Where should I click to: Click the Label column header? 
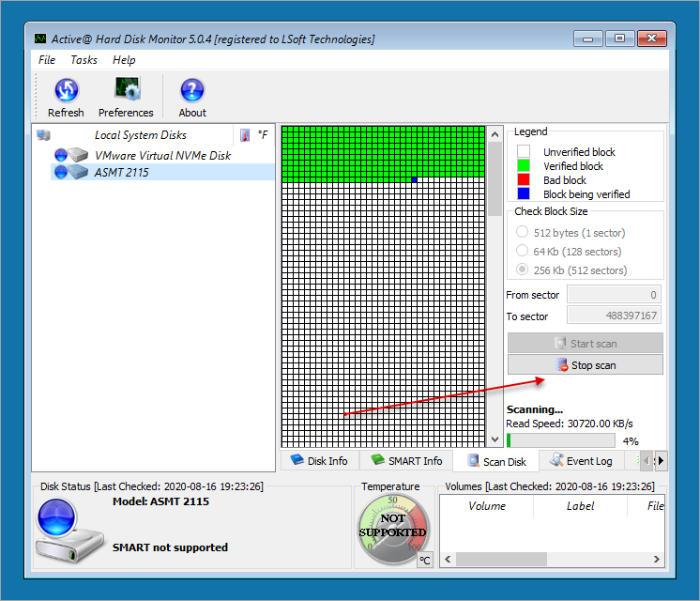tap(580, 506)
